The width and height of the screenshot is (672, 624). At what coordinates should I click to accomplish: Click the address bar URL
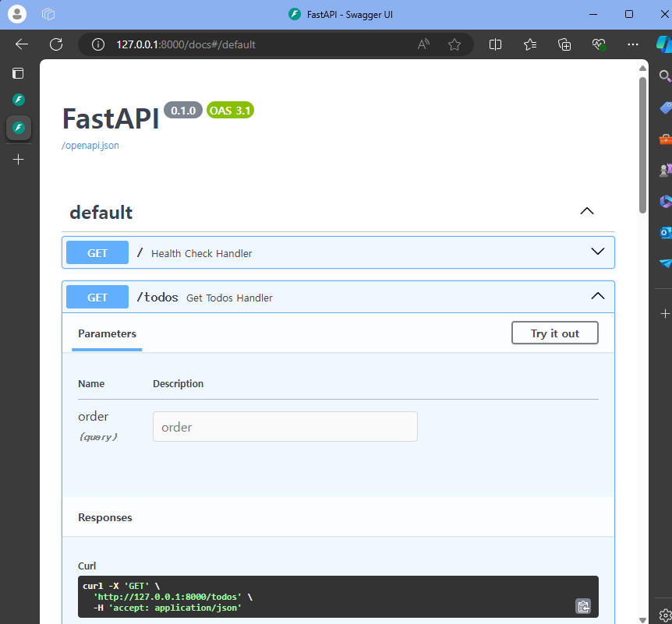click(x=186, y=44)
